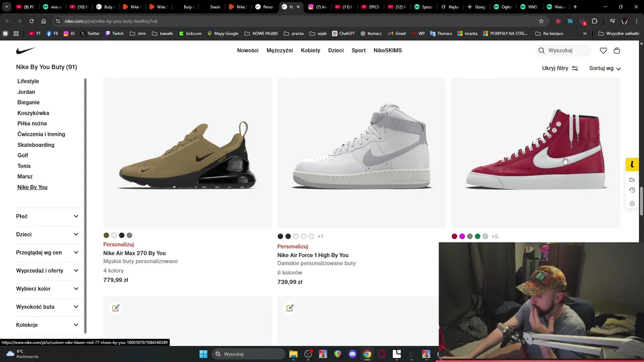Expand Wyprzedaż i oferty filter

[x=48, y=270]
